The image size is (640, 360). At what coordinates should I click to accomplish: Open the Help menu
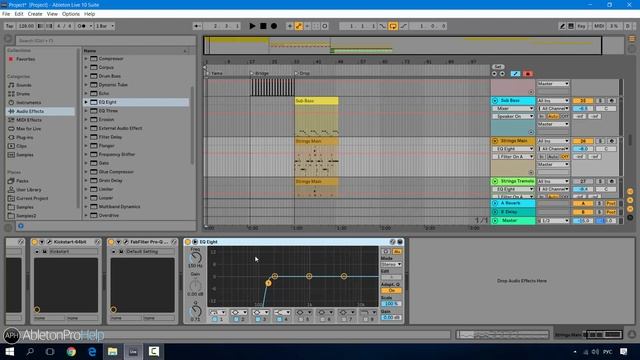89,14
